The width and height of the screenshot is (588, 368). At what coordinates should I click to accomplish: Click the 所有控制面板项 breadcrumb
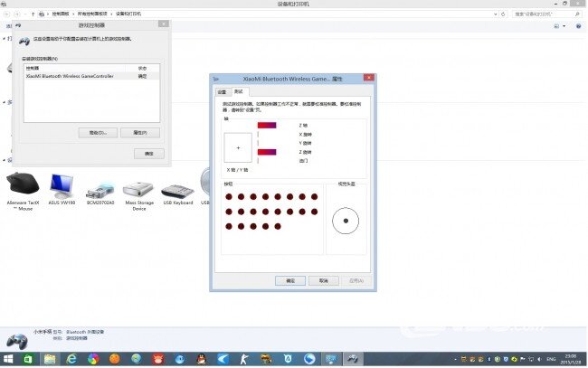tap(92, 14)
